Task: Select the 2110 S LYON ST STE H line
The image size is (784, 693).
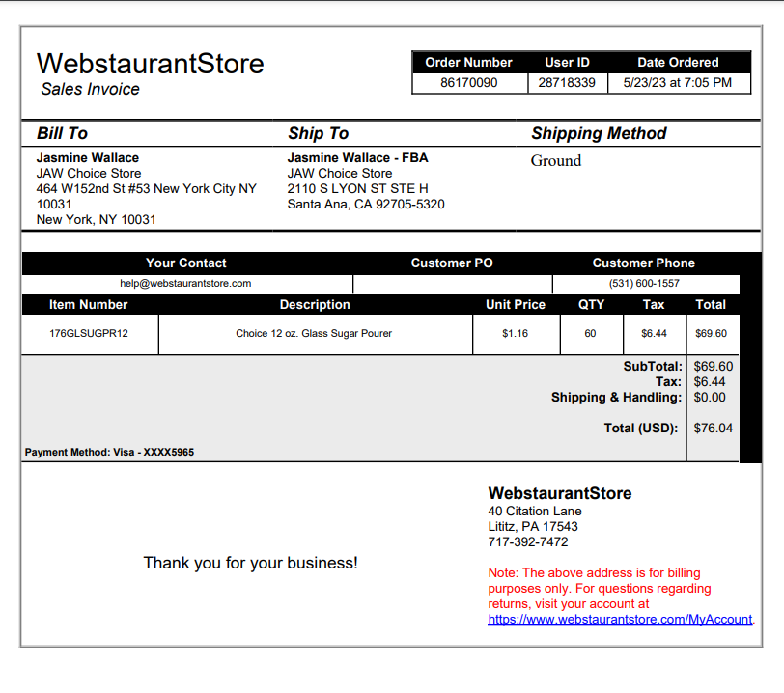Action: tap(357, 189)
